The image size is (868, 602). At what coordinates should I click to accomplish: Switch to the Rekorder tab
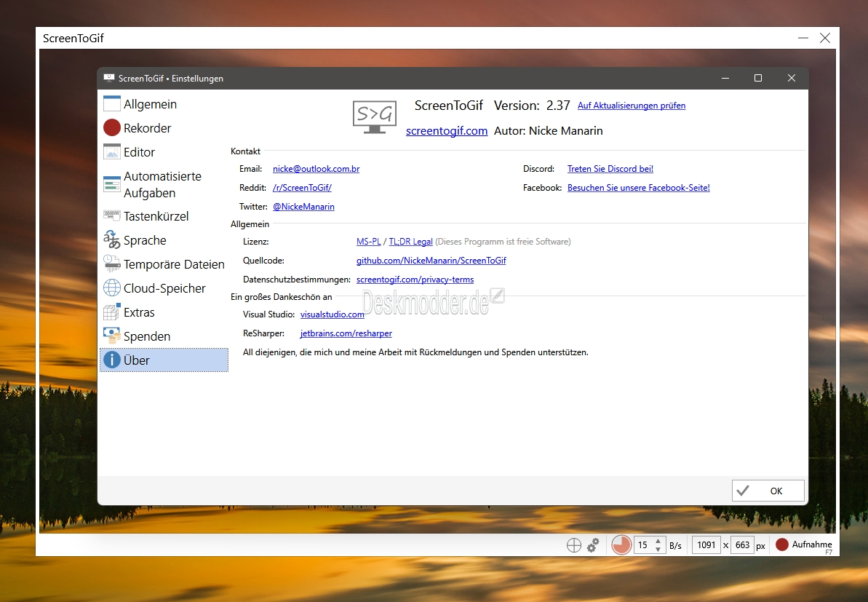(164, 128)
